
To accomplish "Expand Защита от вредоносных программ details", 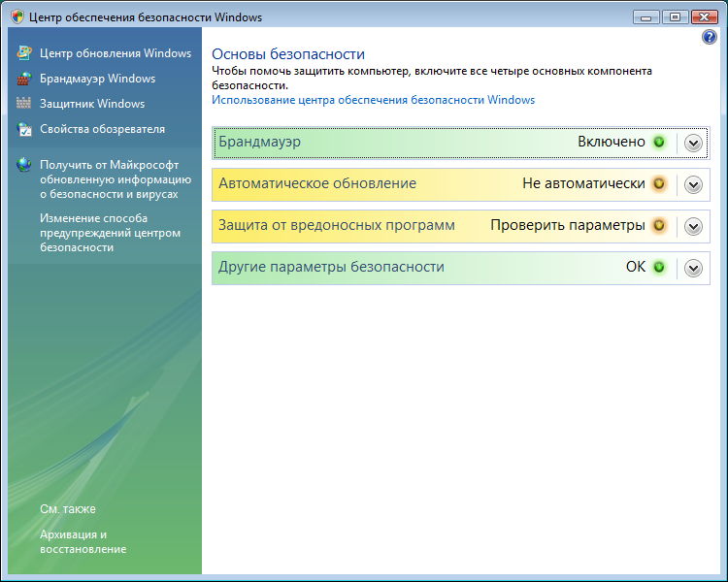I will coord(693,226).
